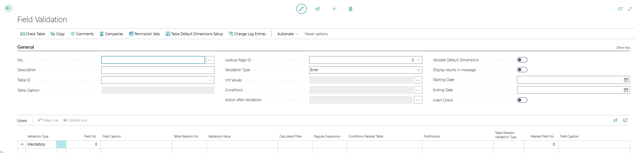644x153 pixels.
Task: Open the Validation Type dropdown
Action: pos(365,70)
